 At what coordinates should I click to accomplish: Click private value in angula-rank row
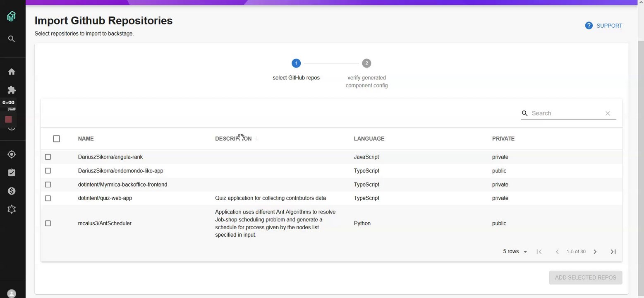pyautogui.click(x=500, y=157)
